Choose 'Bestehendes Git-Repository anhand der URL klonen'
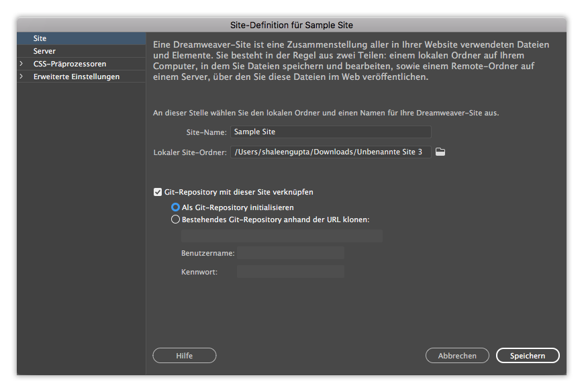This screenshot has width=584, height=392. (x=175, y=219)
